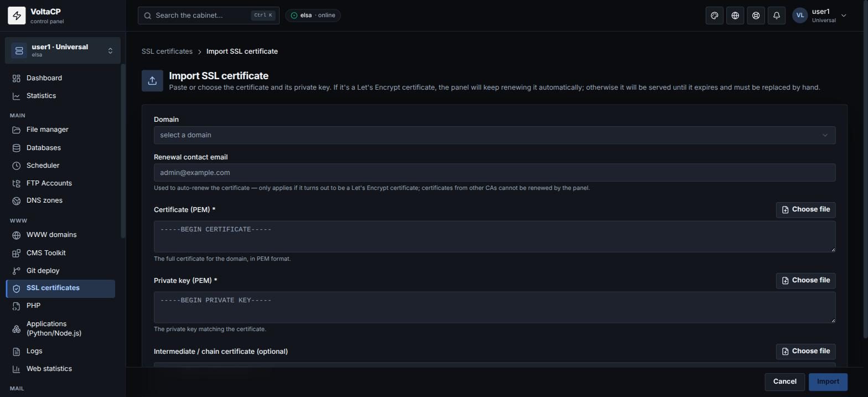
Task: Focus the Search the cabinet box
Action: click(x=209, y=16)
